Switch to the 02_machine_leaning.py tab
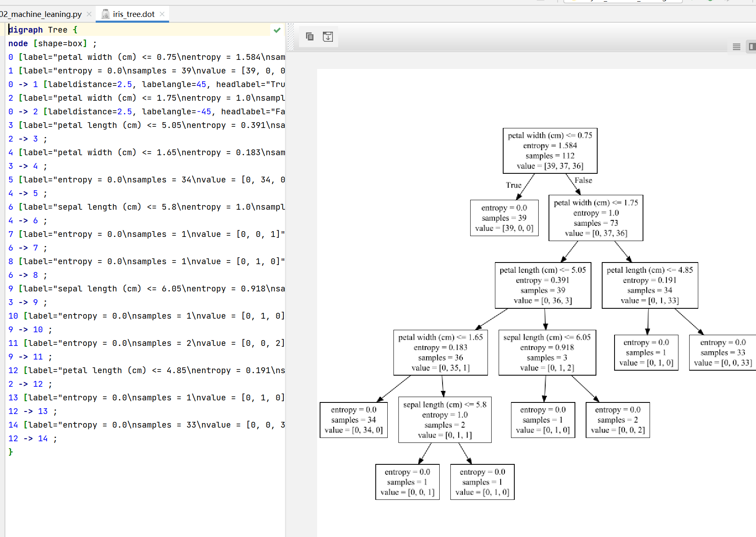 tap(41, 14)
